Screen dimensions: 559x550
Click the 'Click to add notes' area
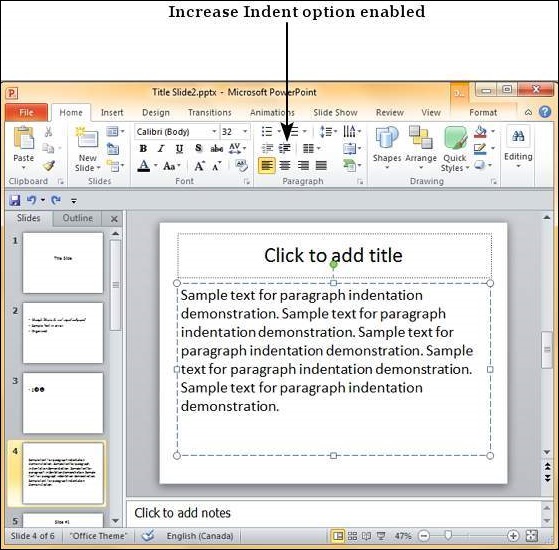[333, 513]
